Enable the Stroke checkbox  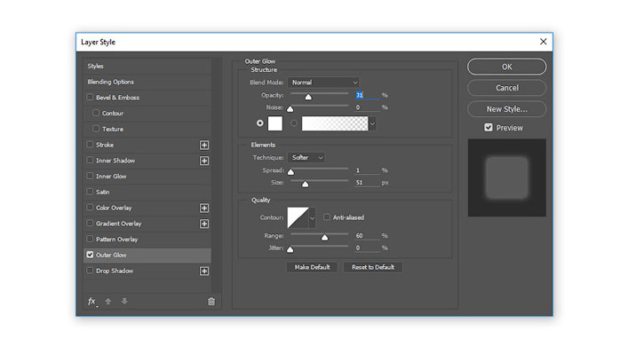tap(90, 145)
